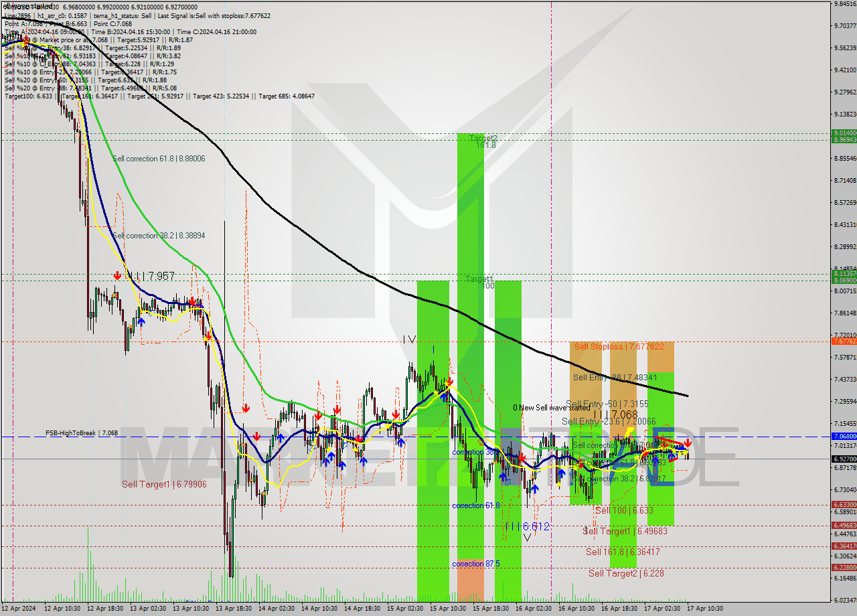The width and height of the screenshot is (857, 616).
Task: Click the dark 6.9270 current price tag
Action: (844, 459)
